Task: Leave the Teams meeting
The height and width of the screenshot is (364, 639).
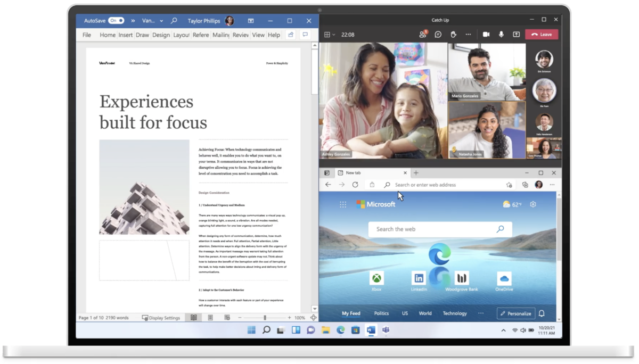Action: point(542,35)
